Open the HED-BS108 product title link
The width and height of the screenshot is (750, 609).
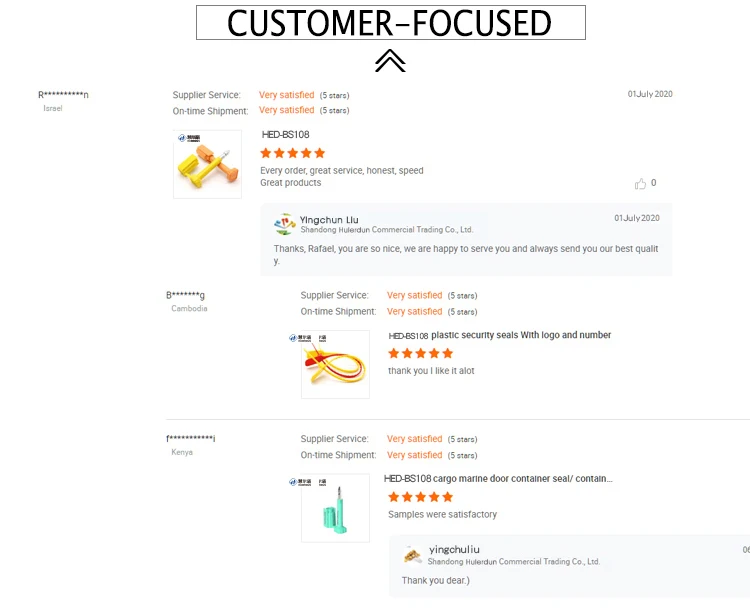[x=286, y=135]
